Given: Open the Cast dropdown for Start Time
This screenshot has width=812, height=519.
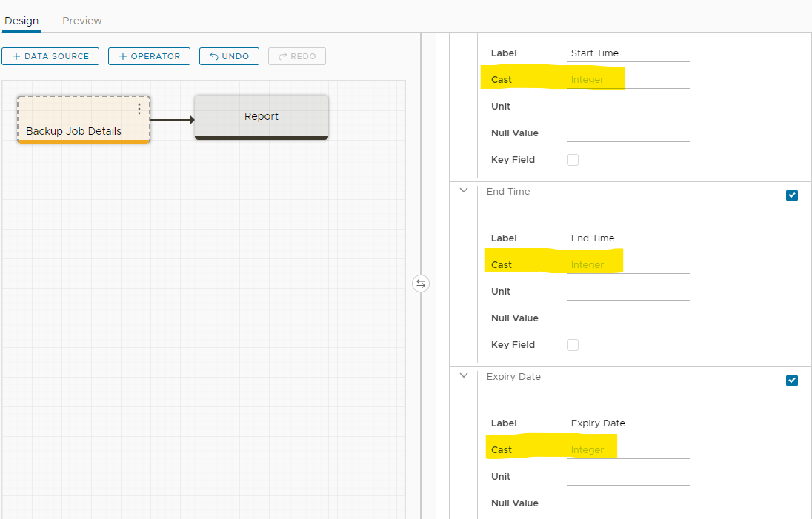Looking at the screenshot, I should pyautogui.click(x=628, y=80).
